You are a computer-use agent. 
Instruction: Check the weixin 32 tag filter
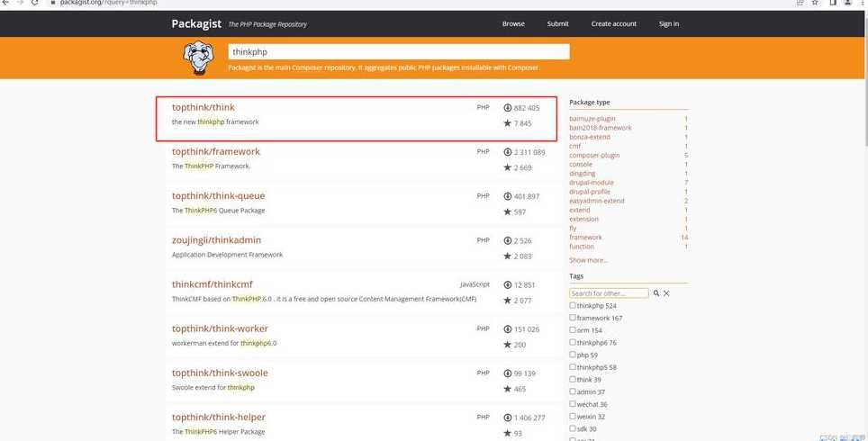[x=573, y=416]
